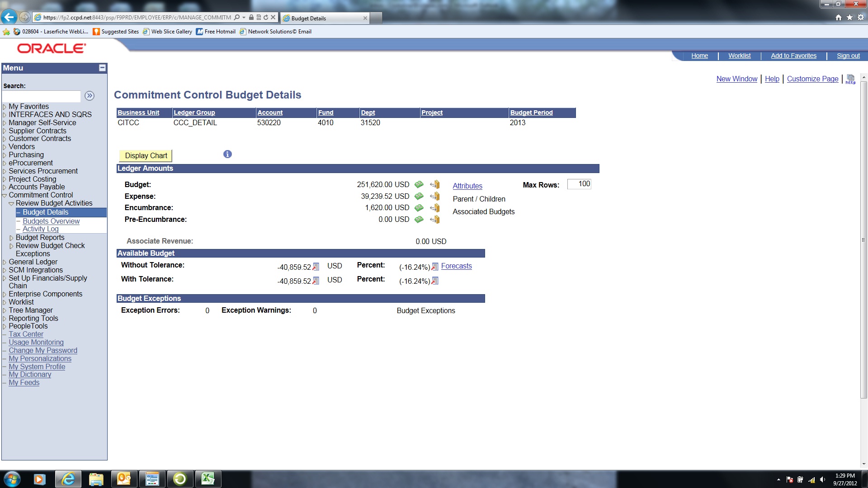Collapse the Menu panel with minus button

coord(102,68)
